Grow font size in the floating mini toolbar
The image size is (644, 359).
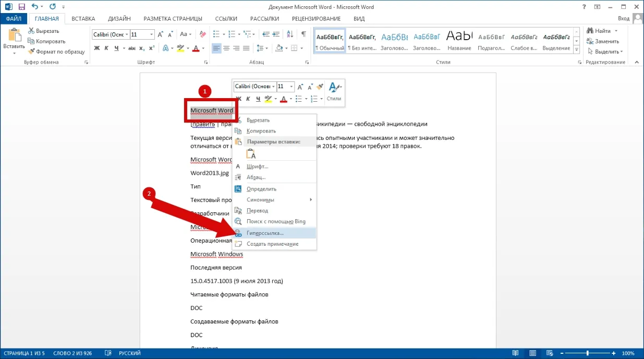click(301, 86)
